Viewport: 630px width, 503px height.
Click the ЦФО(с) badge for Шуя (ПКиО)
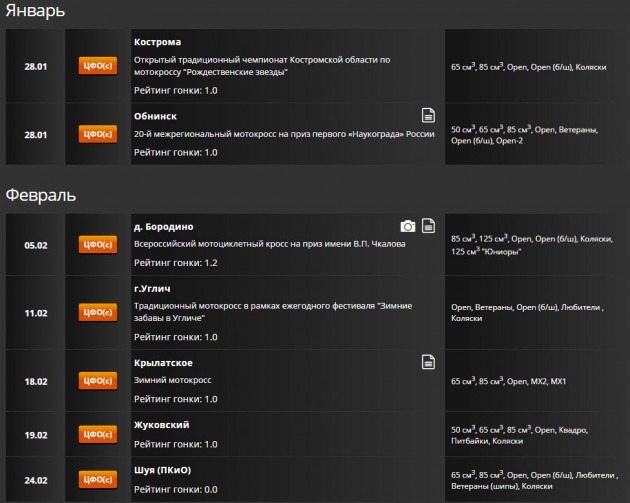point(99,480)
